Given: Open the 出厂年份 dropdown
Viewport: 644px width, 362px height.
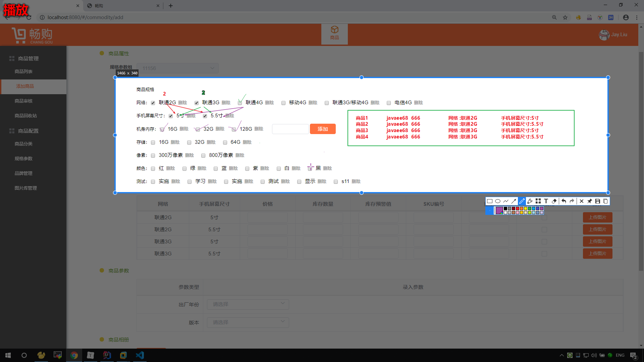Looking at the screenshot, I should 248,304.
